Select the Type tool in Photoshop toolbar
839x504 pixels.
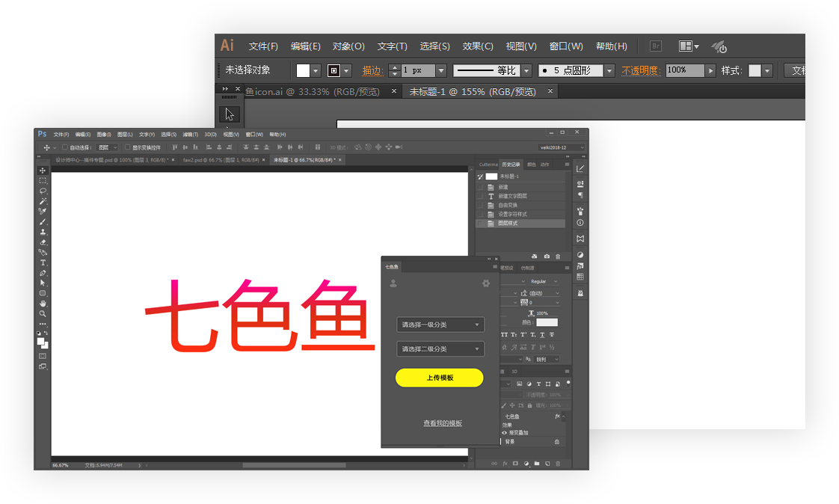pos(43,263)
